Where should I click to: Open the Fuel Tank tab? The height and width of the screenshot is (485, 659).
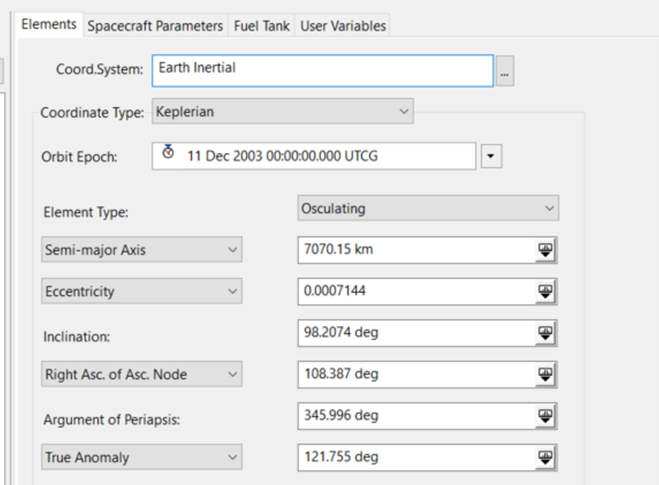point(261,26)
